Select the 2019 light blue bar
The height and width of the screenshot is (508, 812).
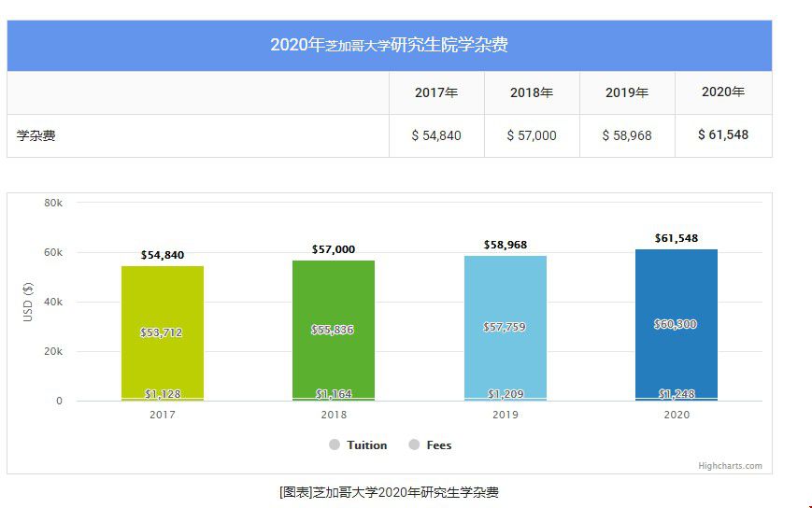point(506,328)
